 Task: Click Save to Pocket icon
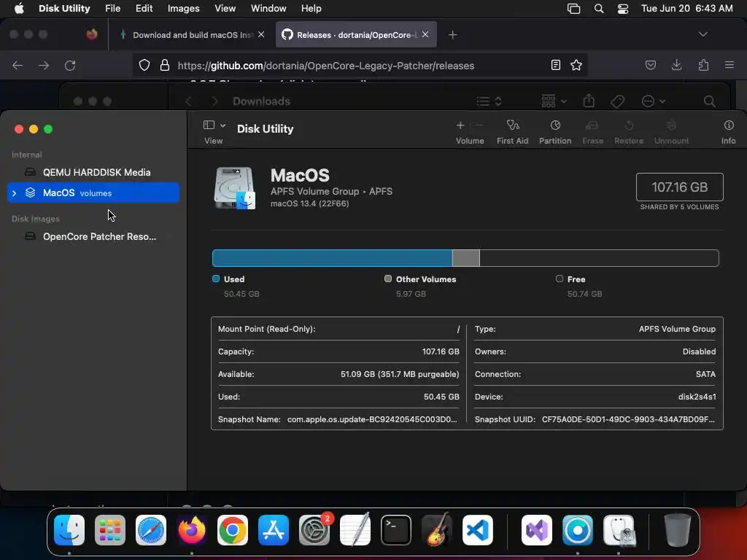[650, 65]
